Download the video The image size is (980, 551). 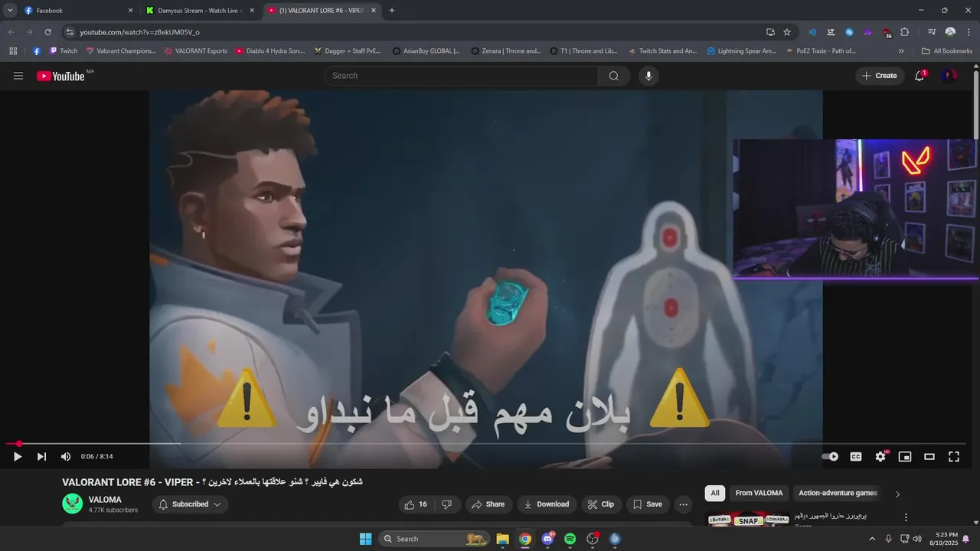coord(546,504)
